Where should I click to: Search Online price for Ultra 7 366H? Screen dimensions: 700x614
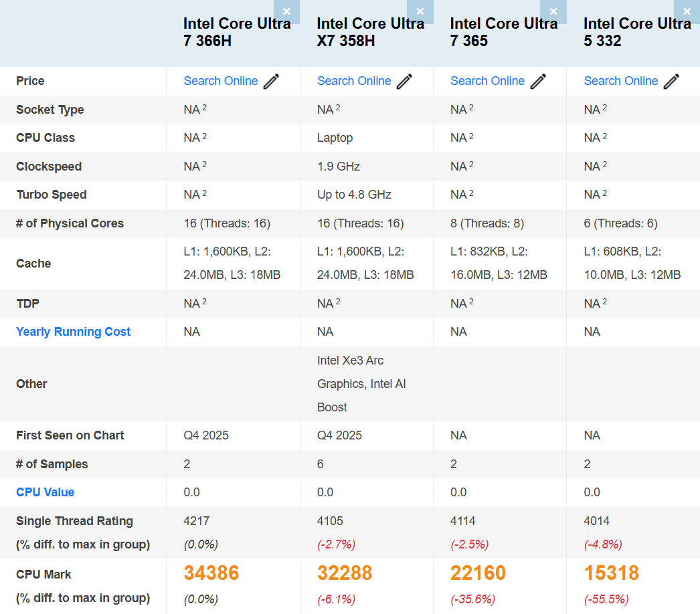(x=221, y=81)
